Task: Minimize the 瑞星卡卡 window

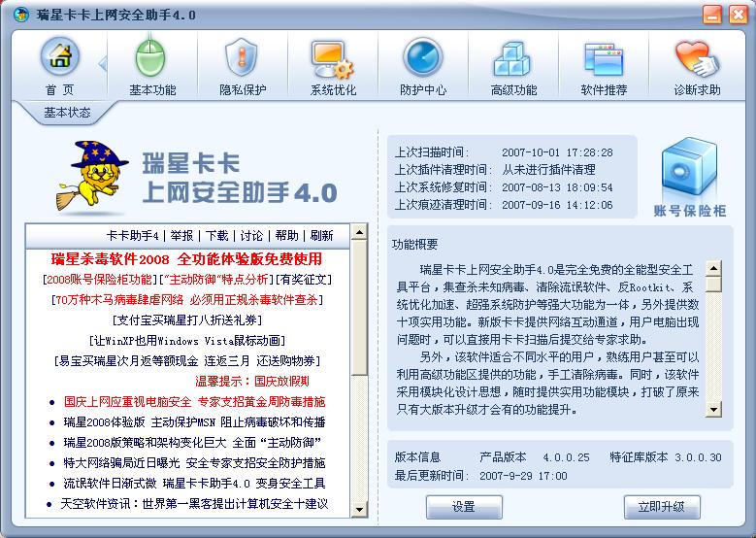Action: point(711,15)
